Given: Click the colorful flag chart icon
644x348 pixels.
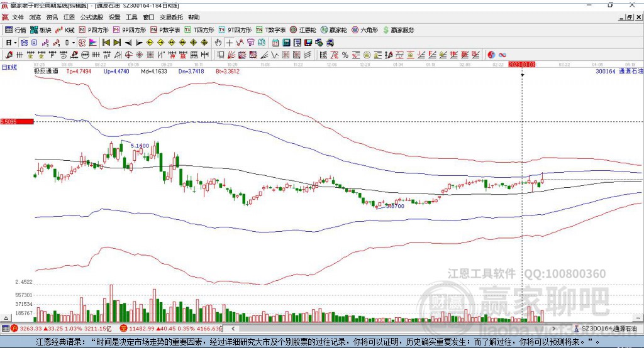Looking at the screenshot, I should [x=93, y=43].
